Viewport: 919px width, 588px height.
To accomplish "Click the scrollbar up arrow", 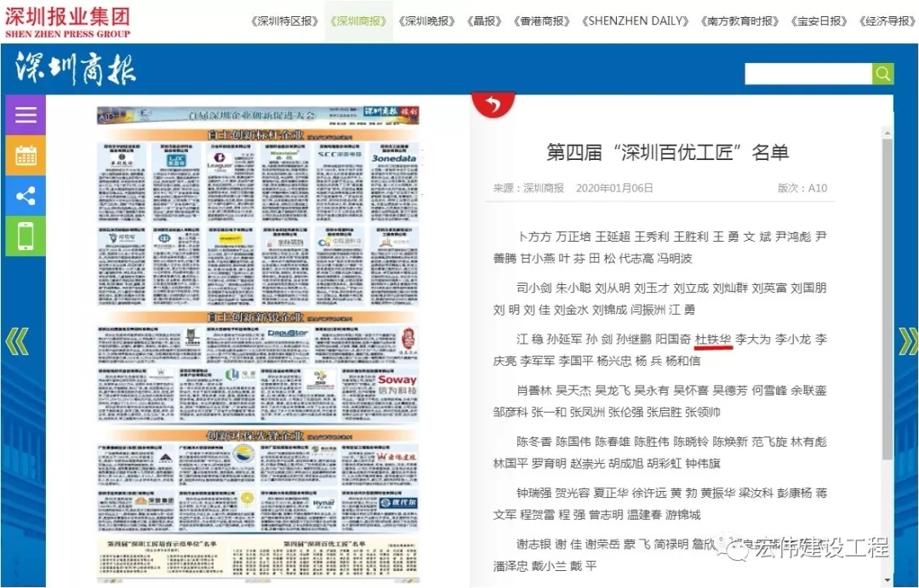I will (888, 133).
